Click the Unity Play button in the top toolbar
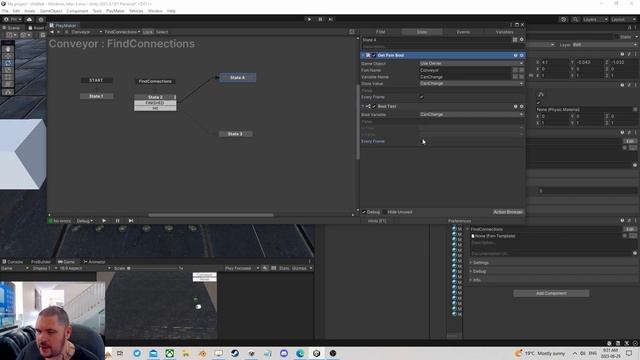640x360 pixels. (x=309, y=19)
